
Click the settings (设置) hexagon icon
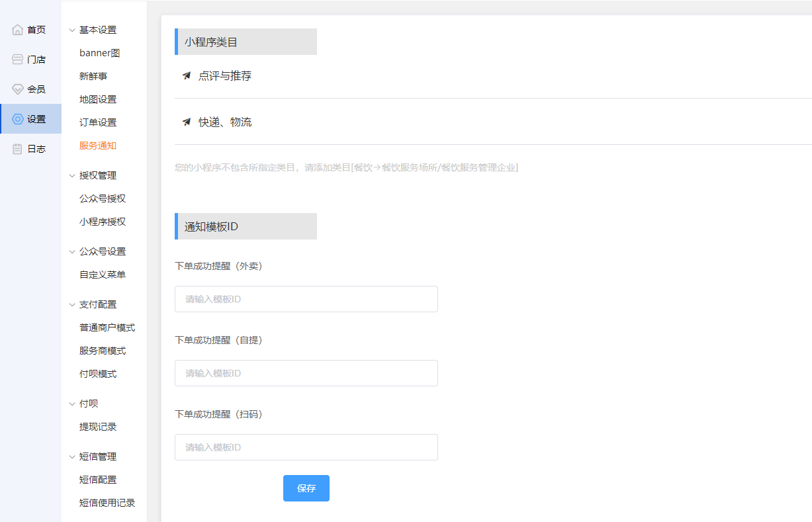click(x=18, y=119)
